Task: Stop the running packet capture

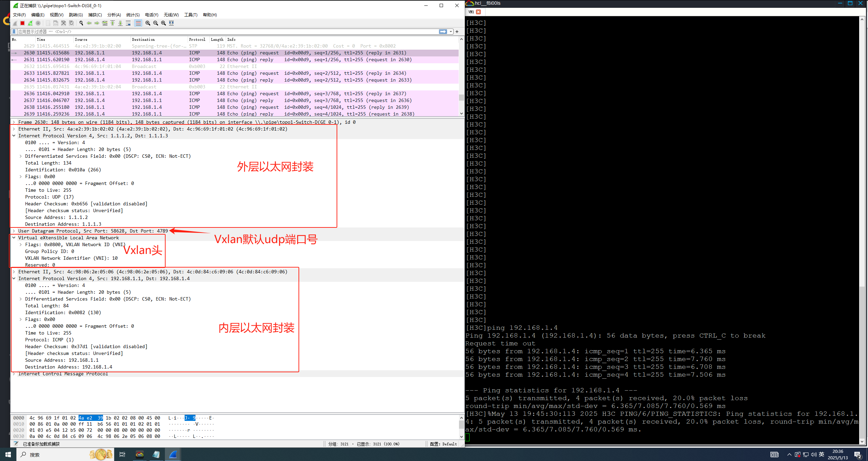Action: pyautogui.click(x=22, y=23)
